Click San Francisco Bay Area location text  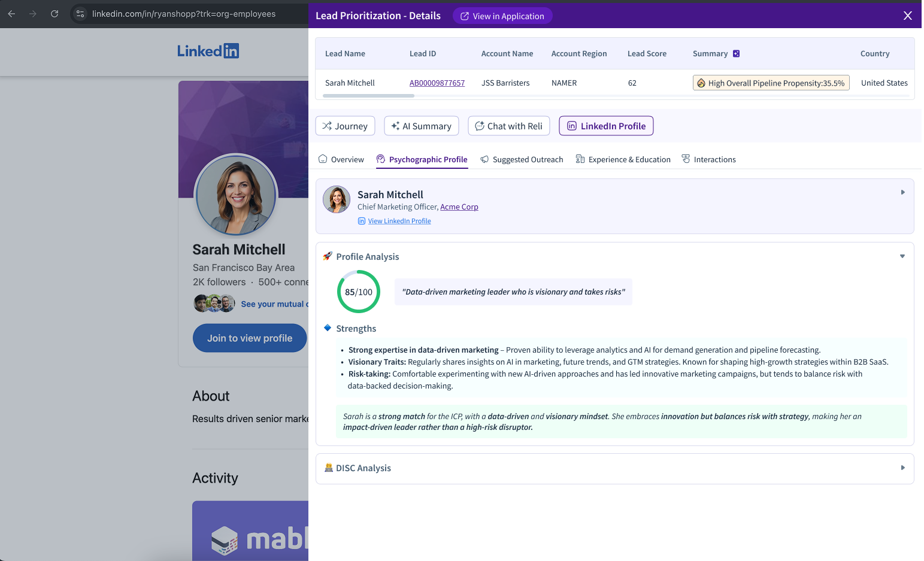pos(244,268)
